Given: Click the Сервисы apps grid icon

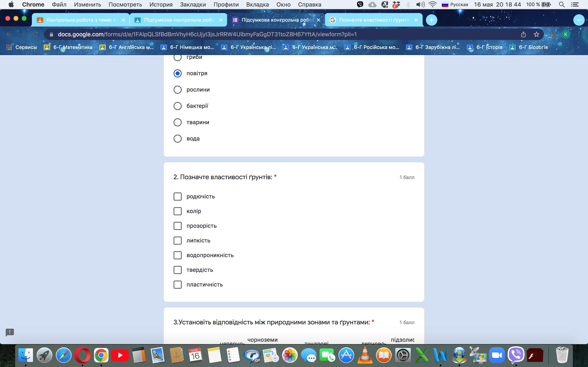Looking at the screenshot, I should point(9,47).
